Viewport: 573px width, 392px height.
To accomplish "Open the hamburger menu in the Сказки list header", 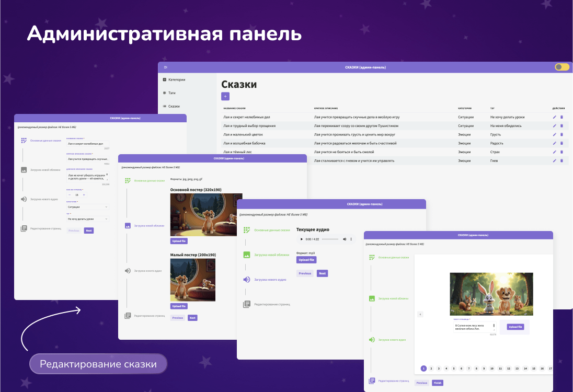I will coord(166,67).
